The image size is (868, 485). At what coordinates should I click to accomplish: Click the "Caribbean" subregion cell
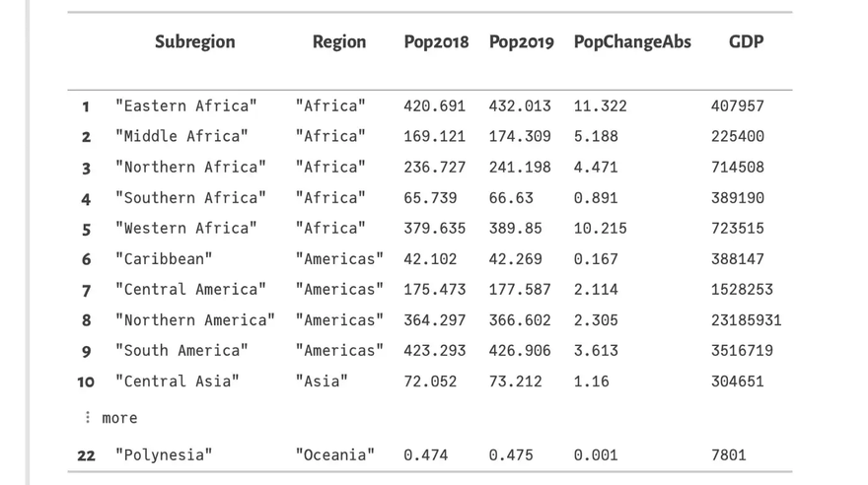164,259
